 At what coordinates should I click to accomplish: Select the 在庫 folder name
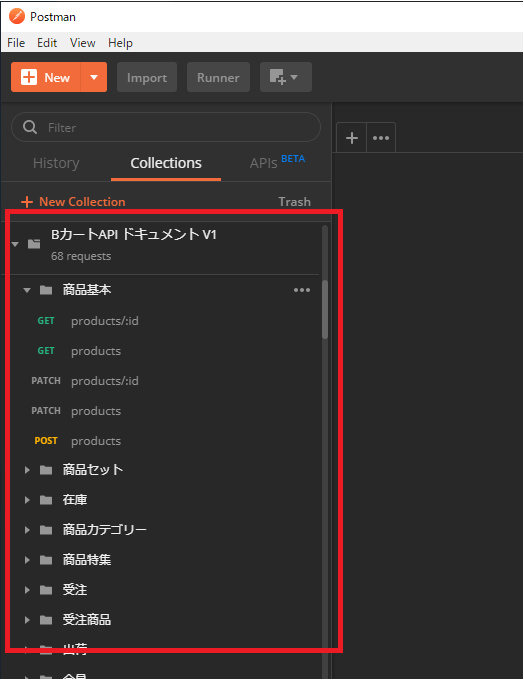point(75,500)
